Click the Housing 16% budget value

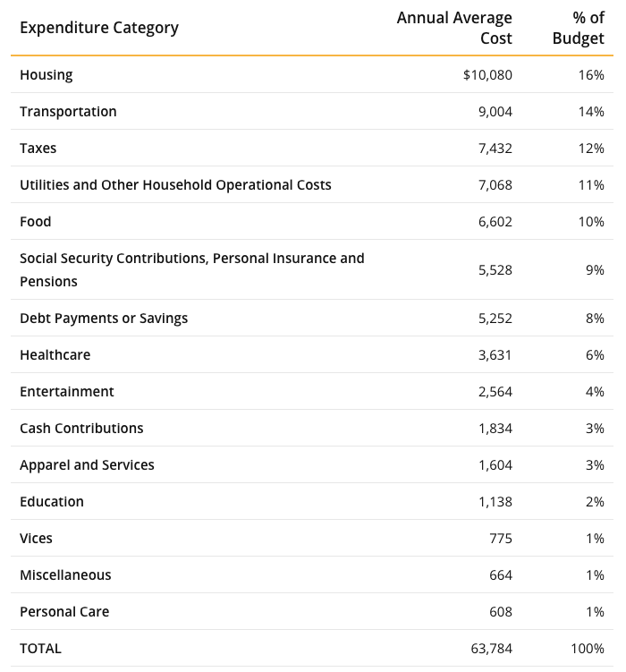[x=591, y=75]
